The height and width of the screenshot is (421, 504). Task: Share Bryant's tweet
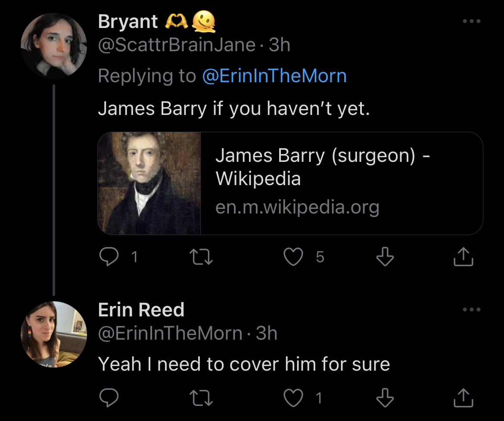464,257
